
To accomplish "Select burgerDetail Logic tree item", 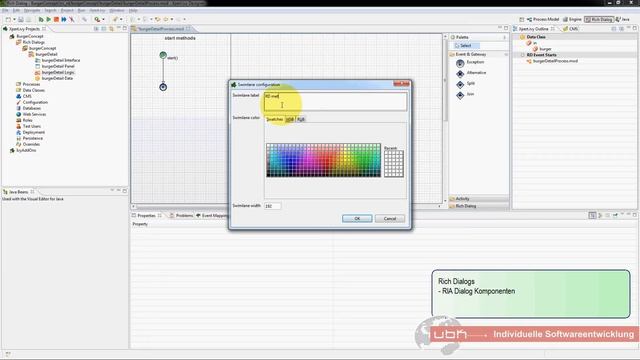I will (x=58, y=72).
